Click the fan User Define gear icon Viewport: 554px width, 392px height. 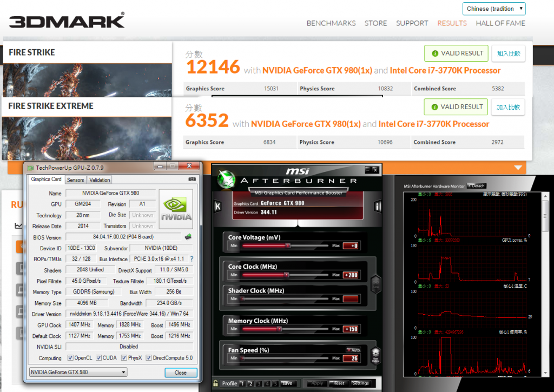[x=375, y=355]
